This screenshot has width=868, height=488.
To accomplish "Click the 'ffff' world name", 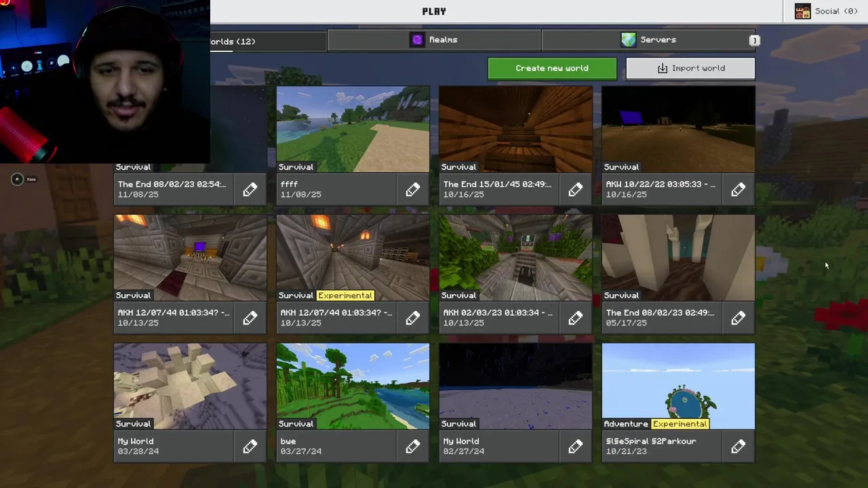I will (289, 184).
